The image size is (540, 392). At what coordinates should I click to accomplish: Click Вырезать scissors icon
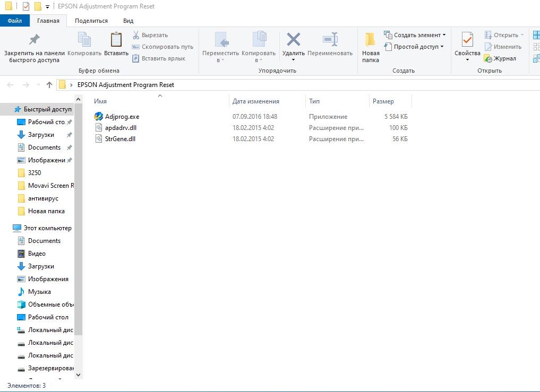[x=136, y=35]
